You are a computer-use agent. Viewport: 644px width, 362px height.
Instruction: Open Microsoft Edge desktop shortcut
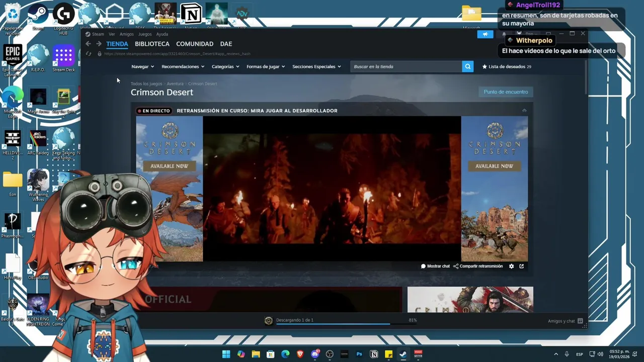click(x=13, y=103)
